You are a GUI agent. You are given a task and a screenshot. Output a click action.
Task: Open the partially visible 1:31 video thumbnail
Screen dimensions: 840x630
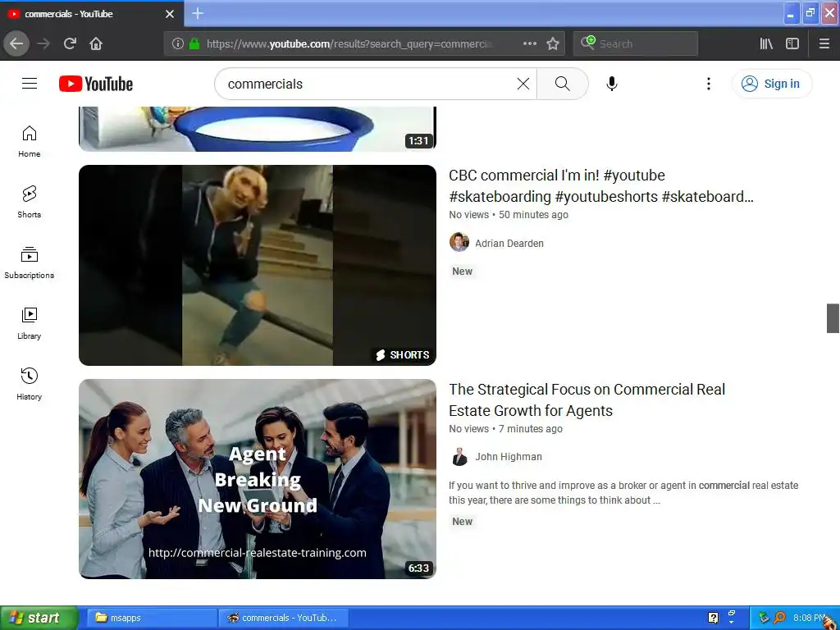258,129
